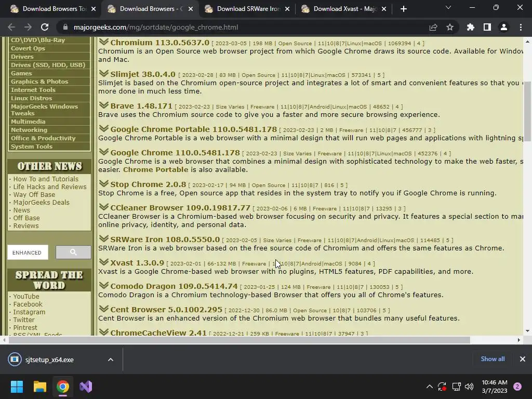The height and width of the screenshot is (399, 532).
Task: Open the volume control in system tray
Action: (469, 387)
